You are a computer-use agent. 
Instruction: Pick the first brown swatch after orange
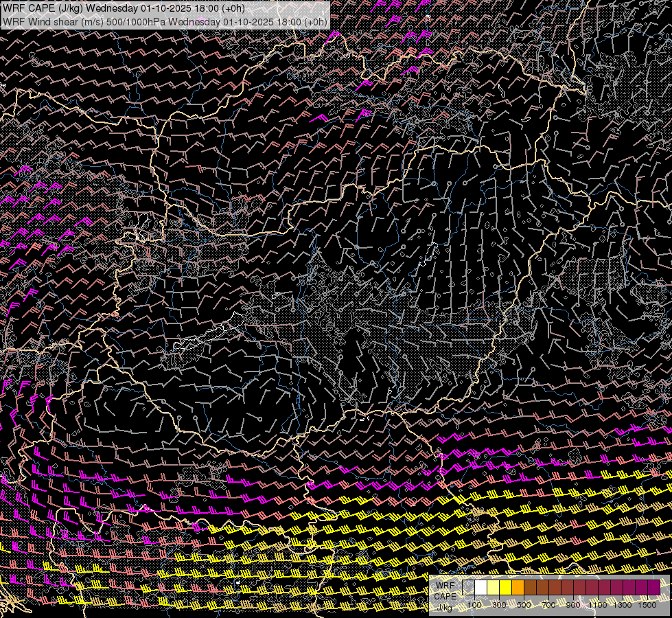(x=530, y=588)
